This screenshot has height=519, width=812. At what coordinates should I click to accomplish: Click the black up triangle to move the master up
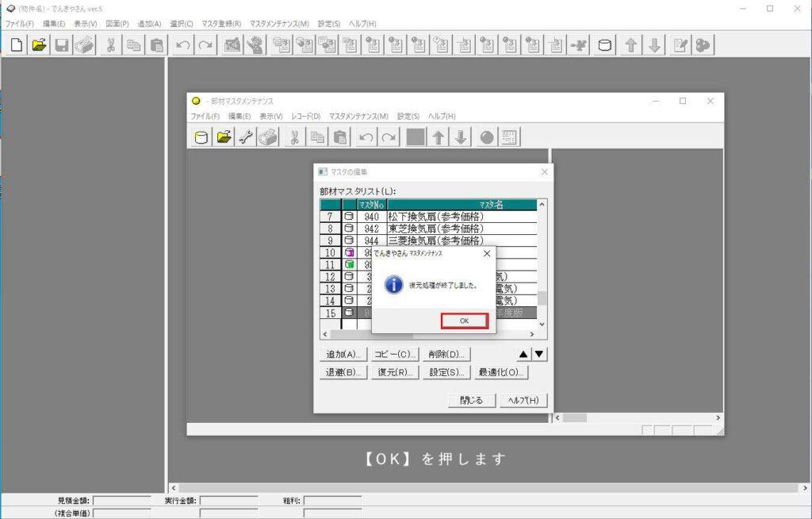(x=523, y=354)
